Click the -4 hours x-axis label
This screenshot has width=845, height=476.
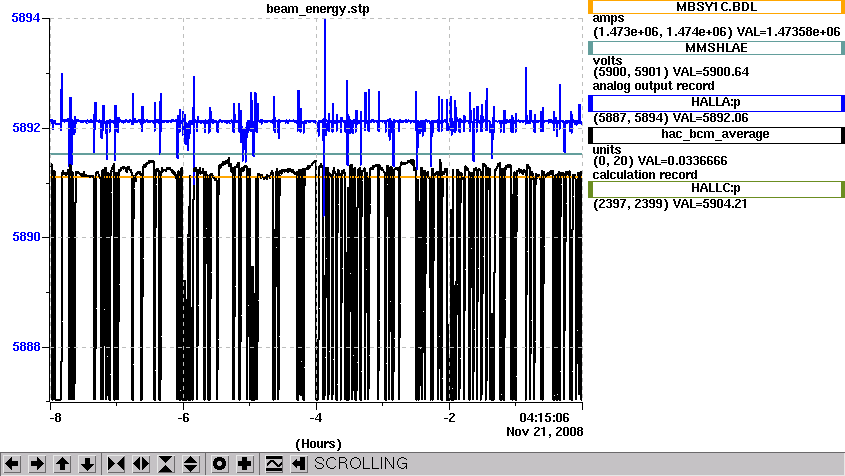tap(316, 418)
